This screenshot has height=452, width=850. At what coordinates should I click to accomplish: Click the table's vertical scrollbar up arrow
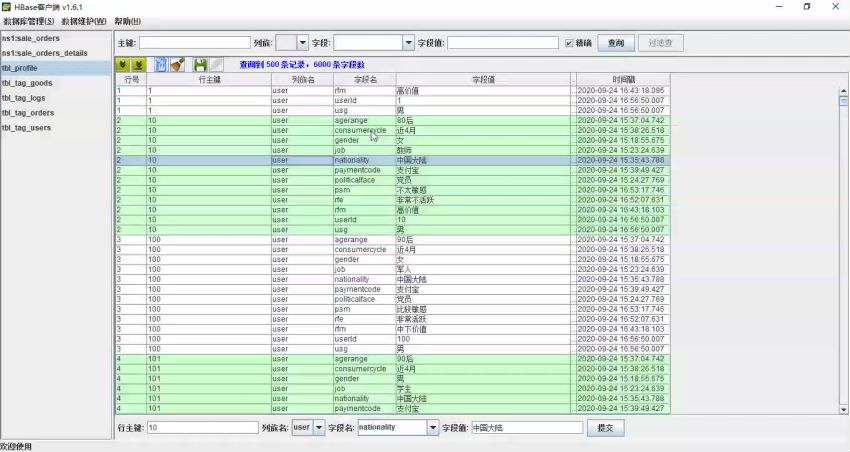[843, 90]
